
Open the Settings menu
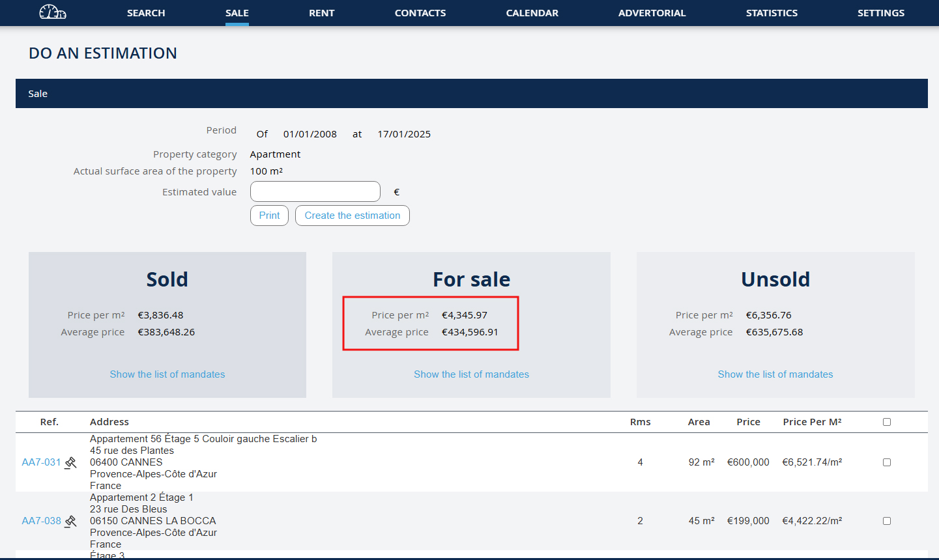tap(880, 13)
